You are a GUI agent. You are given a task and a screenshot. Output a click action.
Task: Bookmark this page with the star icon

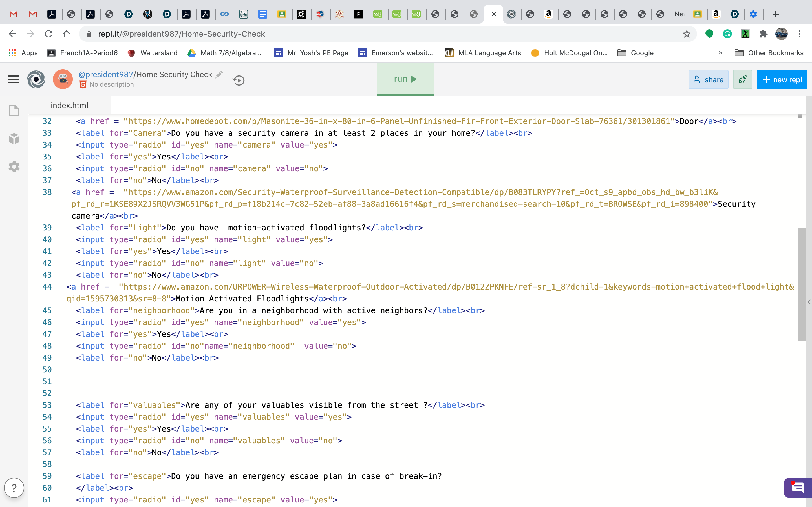[x=687, y=34]
